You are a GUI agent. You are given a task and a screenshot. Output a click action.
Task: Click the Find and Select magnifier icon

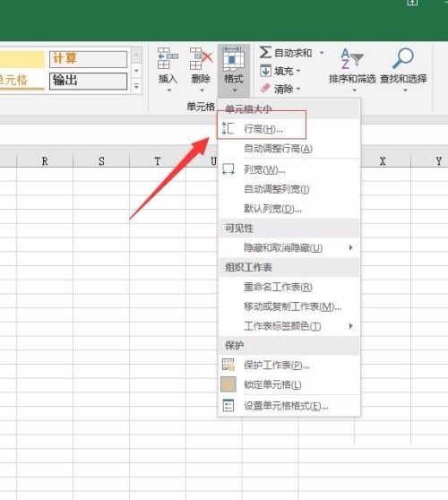403,57
